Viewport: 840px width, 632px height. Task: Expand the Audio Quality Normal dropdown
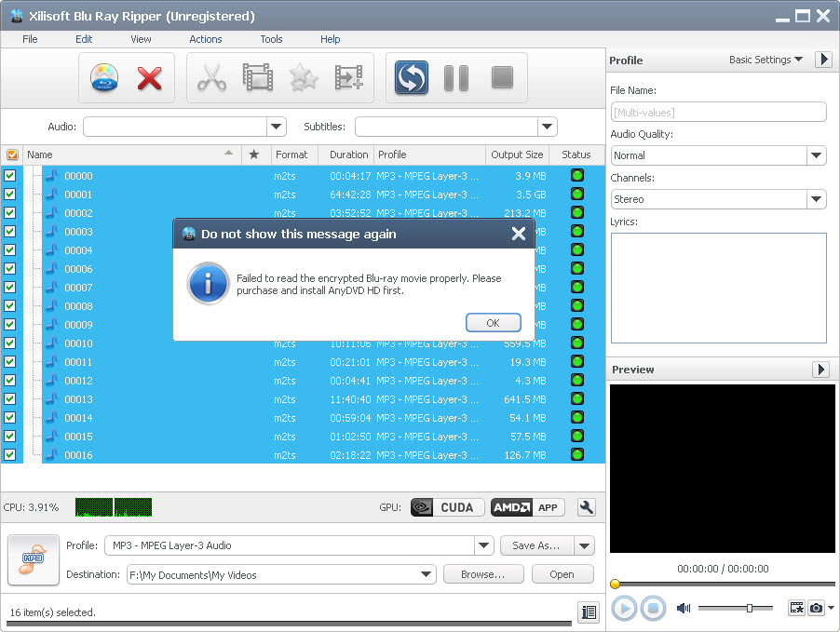816,155
